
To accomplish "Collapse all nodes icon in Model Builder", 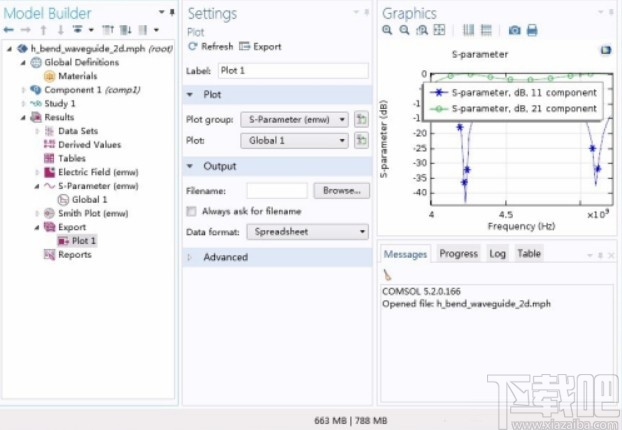I will (x=108, y=30).
